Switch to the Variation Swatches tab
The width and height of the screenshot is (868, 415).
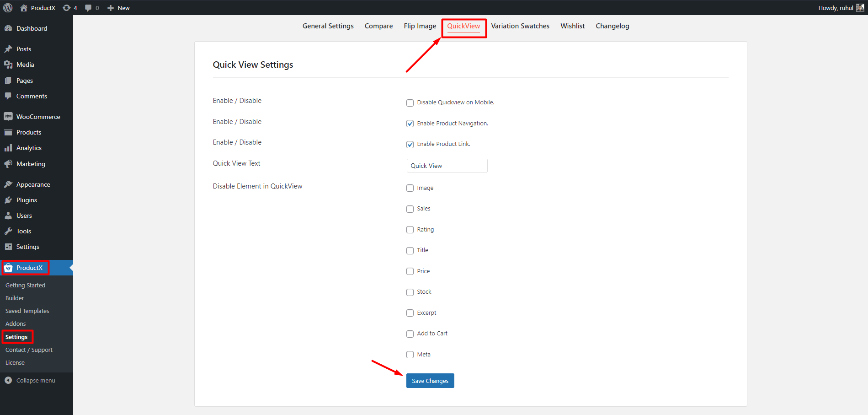pos(520,26)
